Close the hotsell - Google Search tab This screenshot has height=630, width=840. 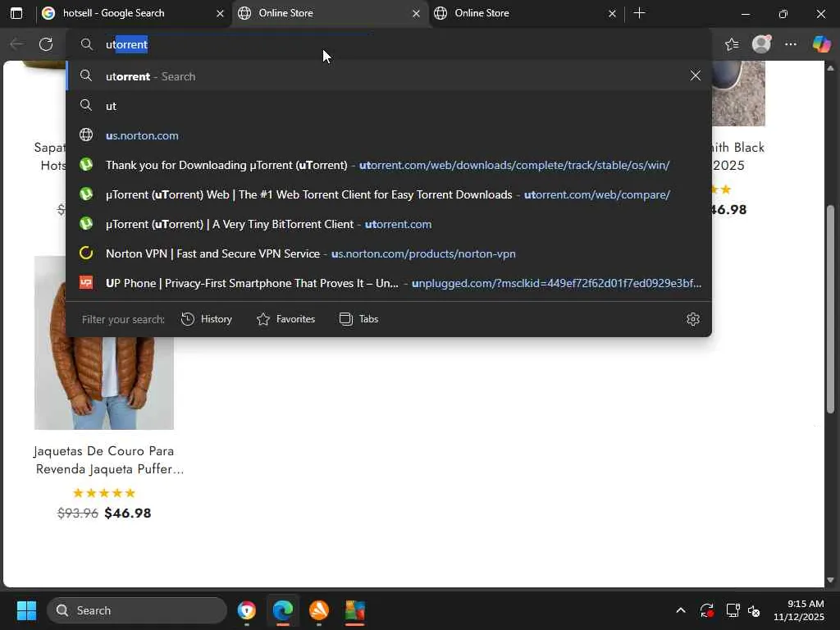pos(220,13)
